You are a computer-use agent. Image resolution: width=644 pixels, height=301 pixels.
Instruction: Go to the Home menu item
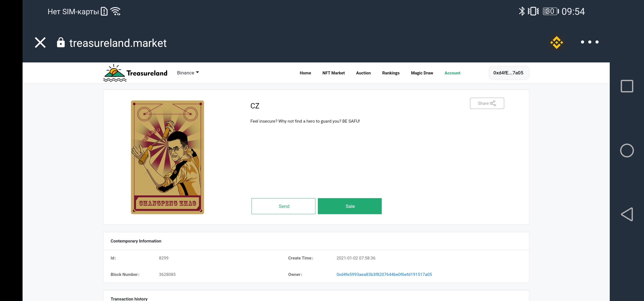(305, 73)
